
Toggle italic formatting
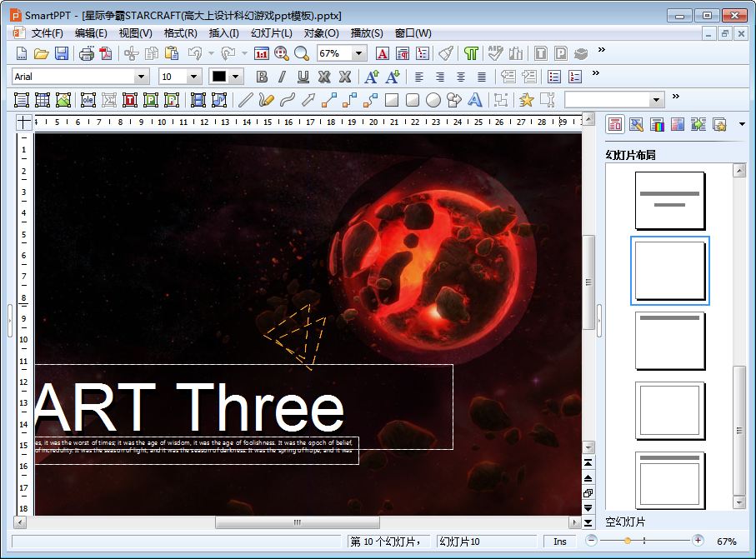pos(282,77)
